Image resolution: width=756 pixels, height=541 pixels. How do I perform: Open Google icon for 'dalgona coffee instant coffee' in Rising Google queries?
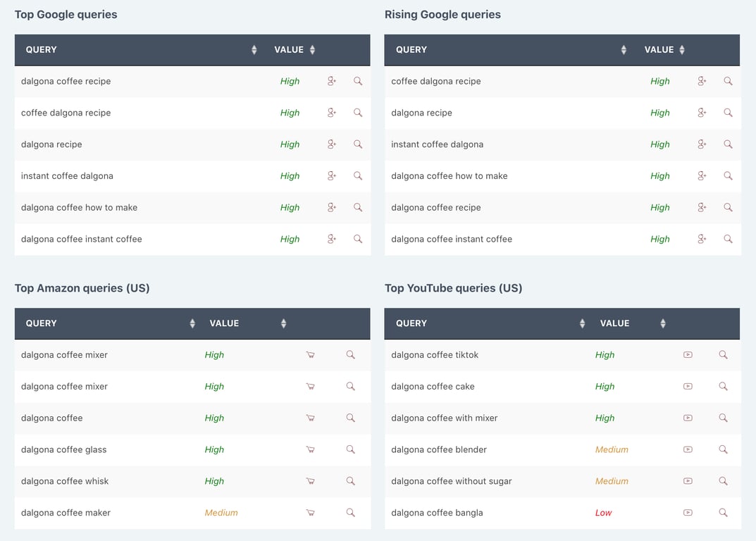(x=702, y=239)
